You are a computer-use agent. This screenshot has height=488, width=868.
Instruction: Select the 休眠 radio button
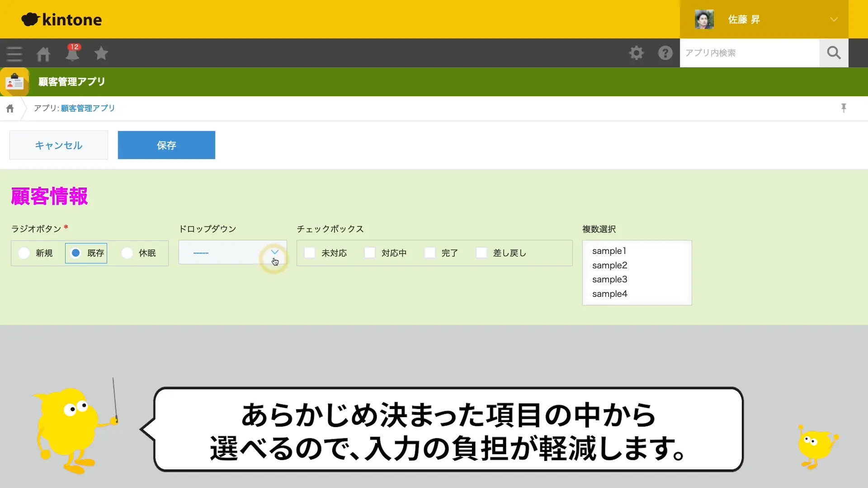coord(127,253)
